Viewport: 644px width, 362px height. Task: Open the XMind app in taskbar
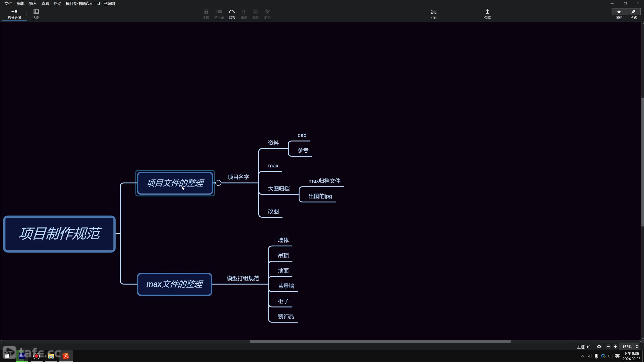tap(66, 356)
